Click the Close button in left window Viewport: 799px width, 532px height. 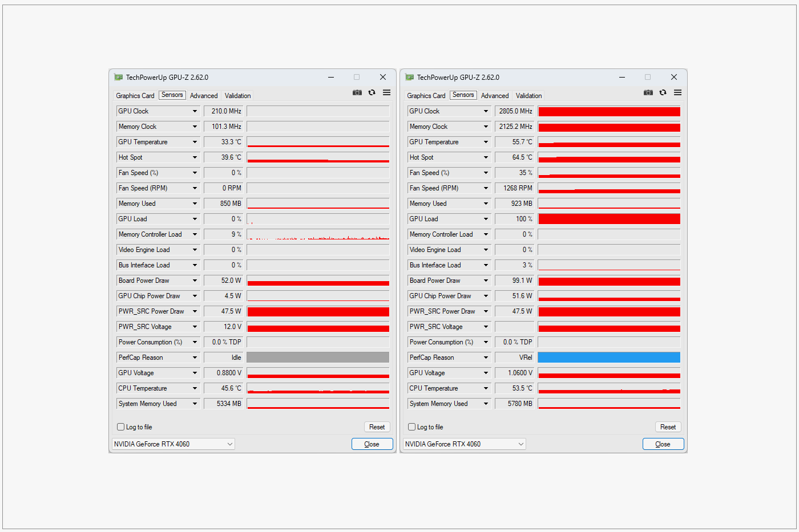click(x=372, y=444)
